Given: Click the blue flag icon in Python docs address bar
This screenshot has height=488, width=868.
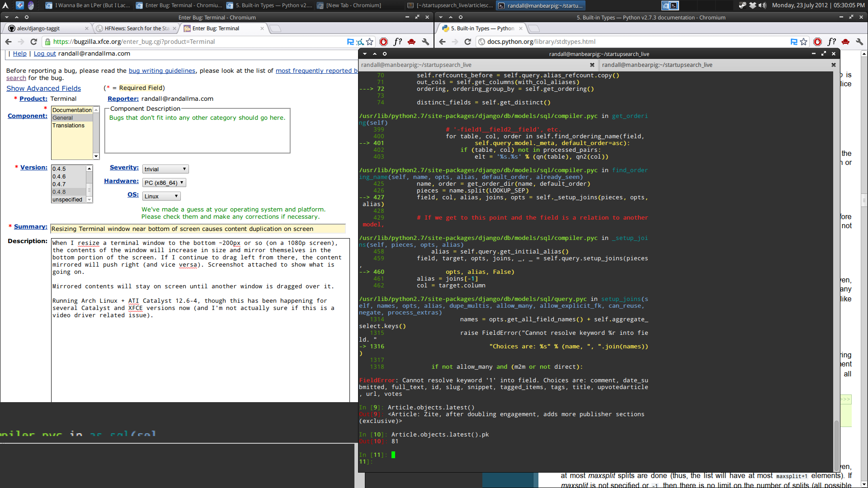Looking at the screenshot, I should point(794,42).
